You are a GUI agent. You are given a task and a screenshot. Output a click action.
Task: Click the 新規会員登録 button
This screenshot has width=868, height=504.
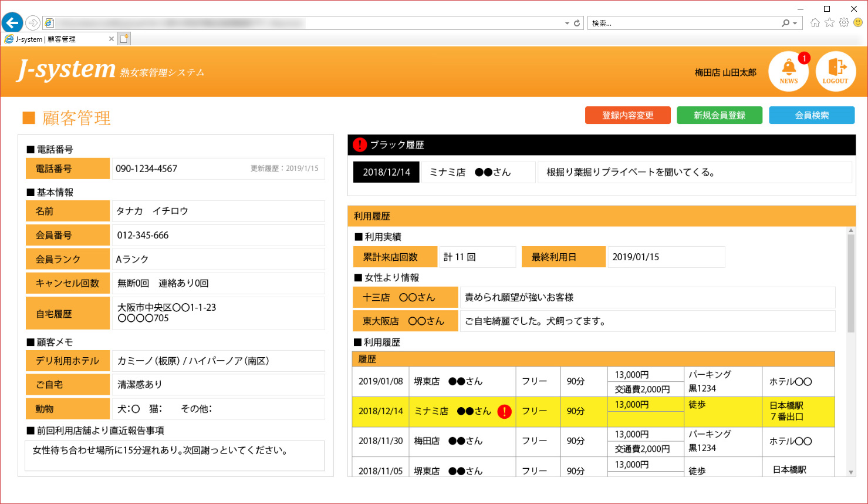719,115
